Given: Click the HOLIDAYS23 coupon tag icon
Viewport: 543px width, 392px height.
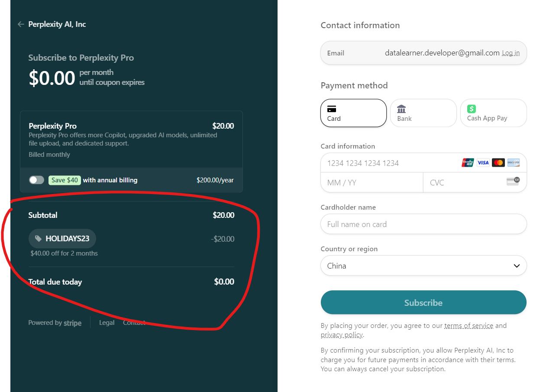Looking at the screenshot, I should coord(39,239).
